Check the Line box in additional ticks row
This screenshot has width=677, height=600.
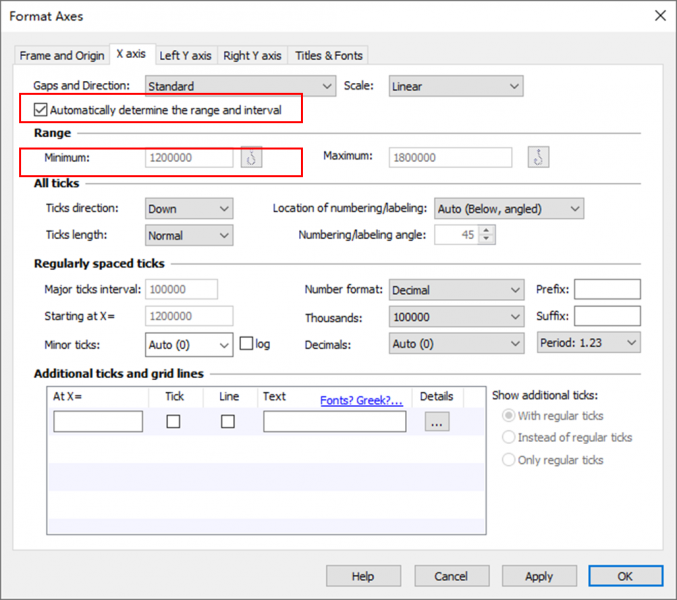click(x=228, y=421)
